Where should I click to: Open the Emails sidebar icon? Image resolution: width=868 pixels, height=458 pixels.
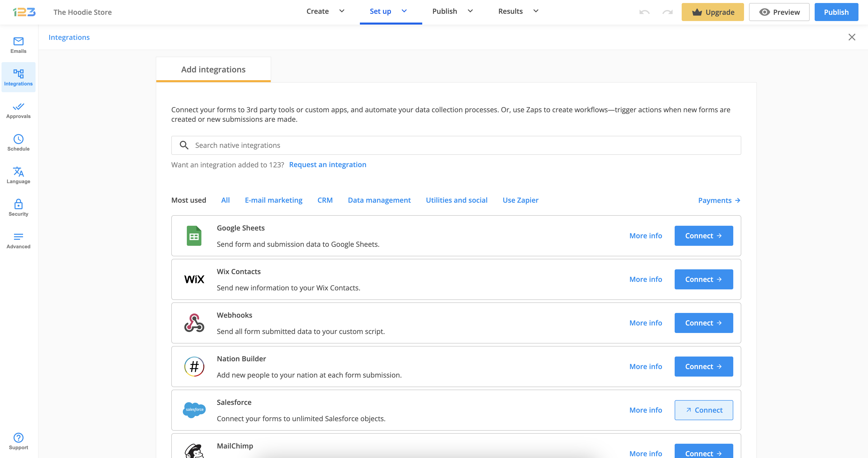18,45
